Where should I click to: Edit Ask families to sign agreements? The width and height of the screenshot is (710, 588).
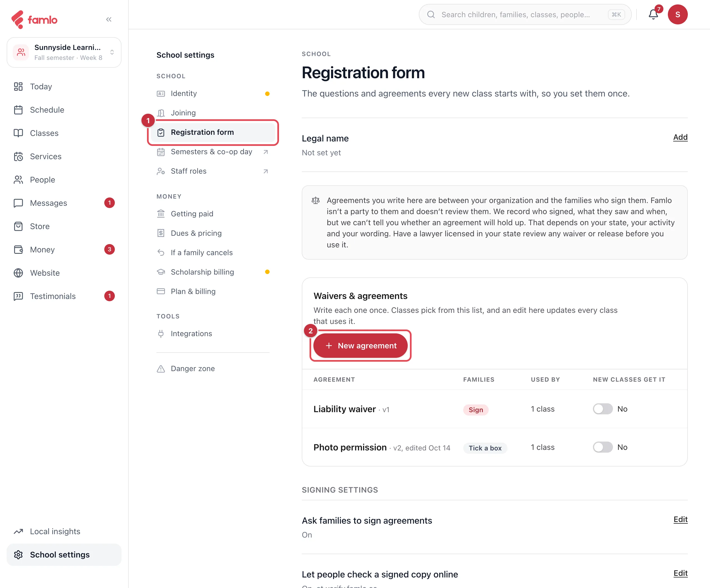680,519
